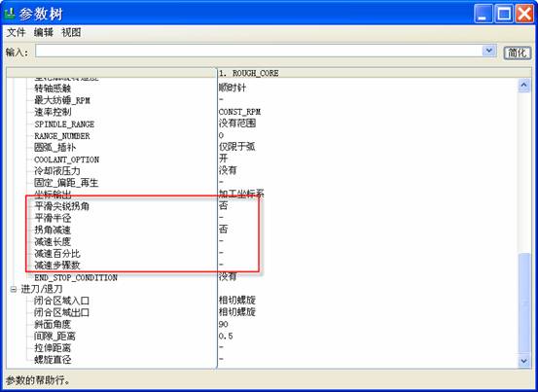The height and width of the screenshot is (392, 538).
Task: Click the vertical scrollbar thumb
Action: coord(524,303)
